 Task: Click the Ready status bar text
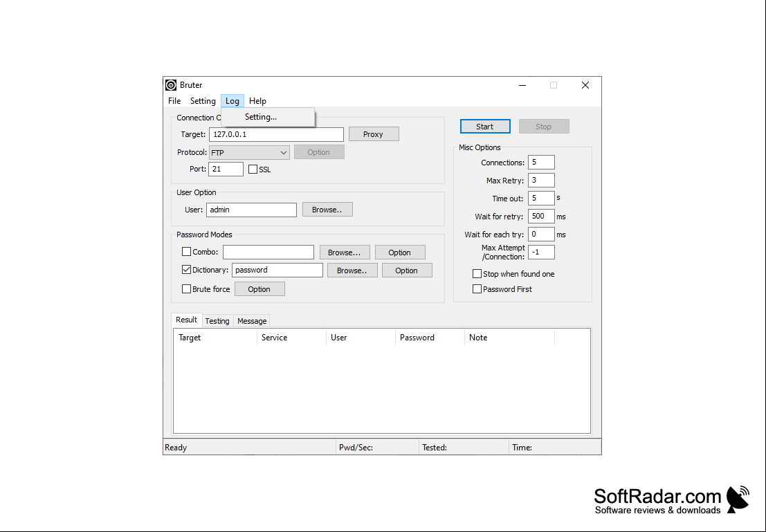(176, 448)
